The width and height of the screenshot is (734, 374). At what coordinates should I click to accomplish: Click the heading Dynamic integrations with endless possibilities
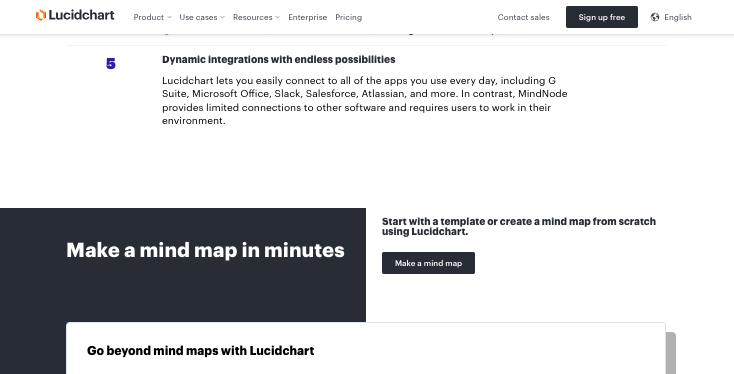click(x=279, y=59)
